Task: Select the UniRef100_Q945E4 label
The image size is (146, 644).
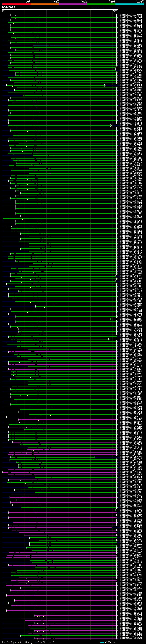Action: pos(131,85)
